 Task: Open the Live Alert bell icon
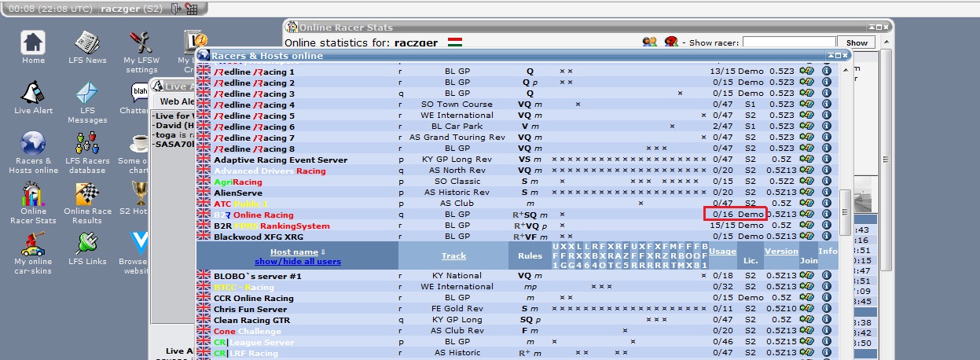(x=33, y=93)
